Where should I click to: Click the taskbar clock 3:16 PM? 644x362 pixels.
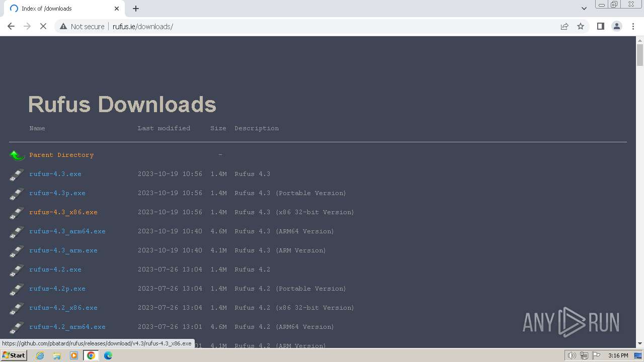tap(618, 355)
